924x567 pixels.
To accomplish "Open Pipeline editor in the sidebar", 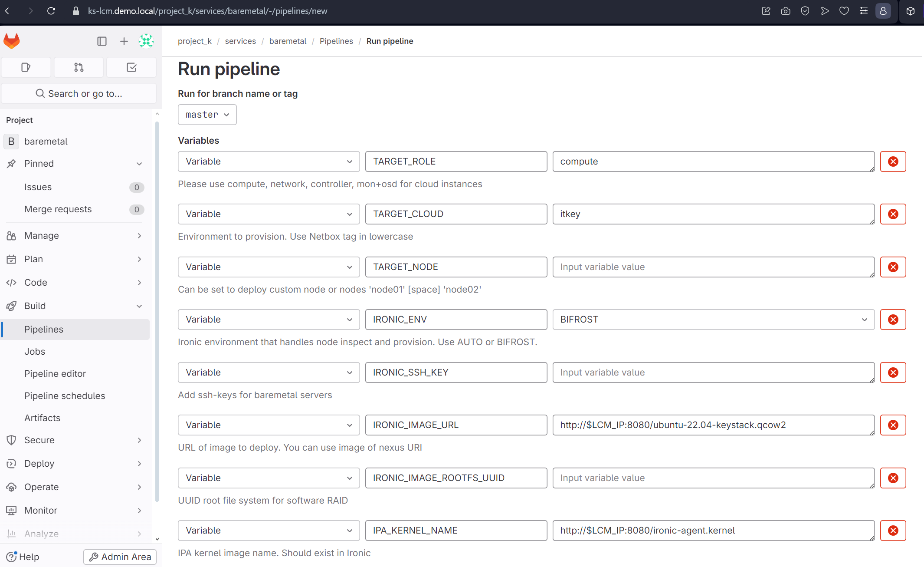I will click(55, 374).
